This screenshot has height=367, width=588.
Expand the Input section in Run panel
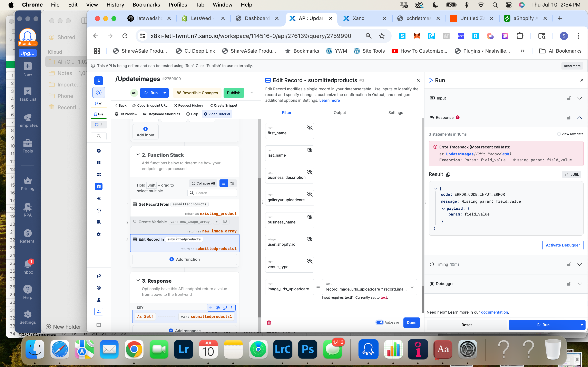click(x=579, y=98)
